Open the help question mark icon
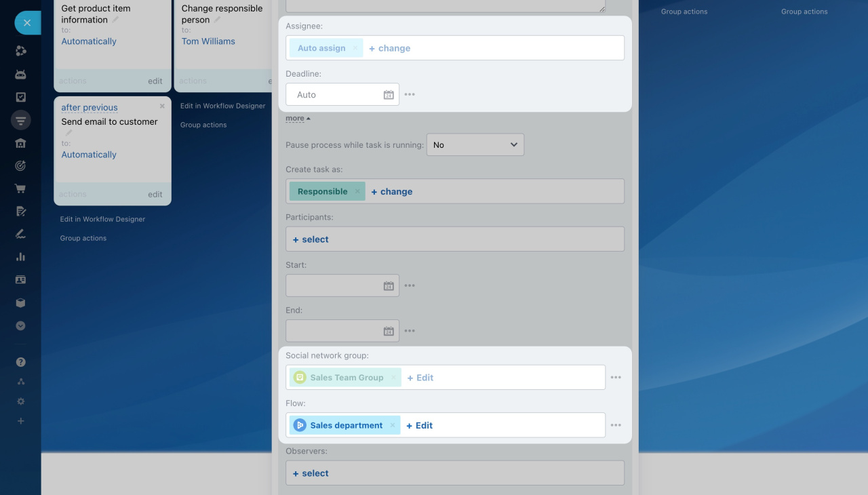 20,362
